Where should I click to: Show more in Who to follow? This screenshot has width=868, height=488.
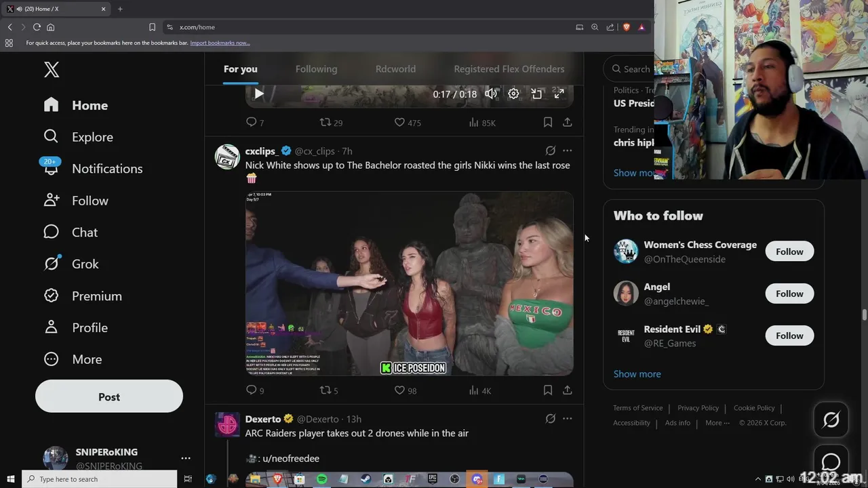click(637, 374)
